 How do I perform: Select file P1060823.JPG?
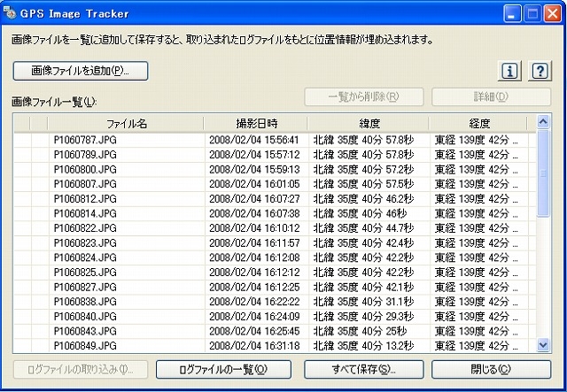pos(85,242)
